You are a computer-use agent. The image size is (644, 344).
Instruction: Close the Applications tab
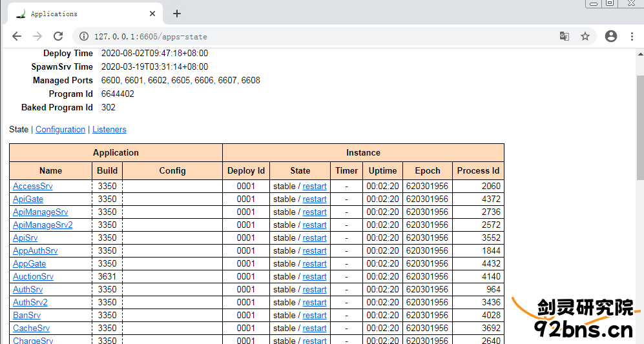[x=152, y=14]
